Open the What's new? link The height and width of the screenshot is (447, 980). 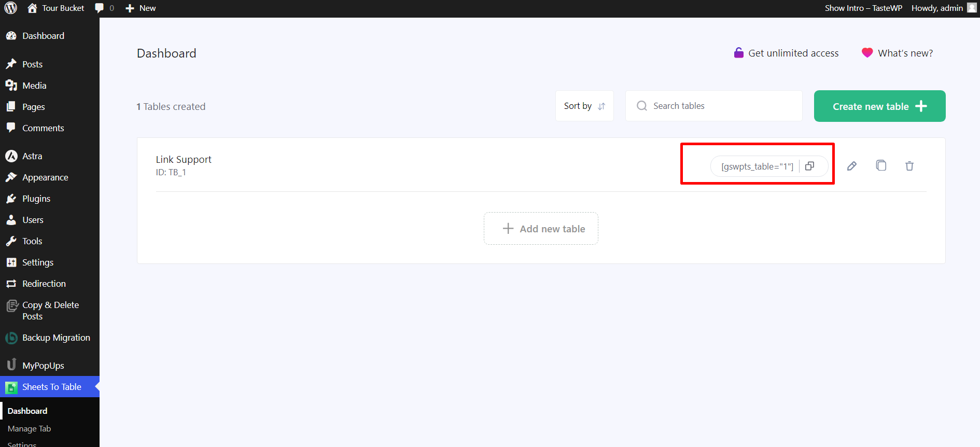(905, 53)
